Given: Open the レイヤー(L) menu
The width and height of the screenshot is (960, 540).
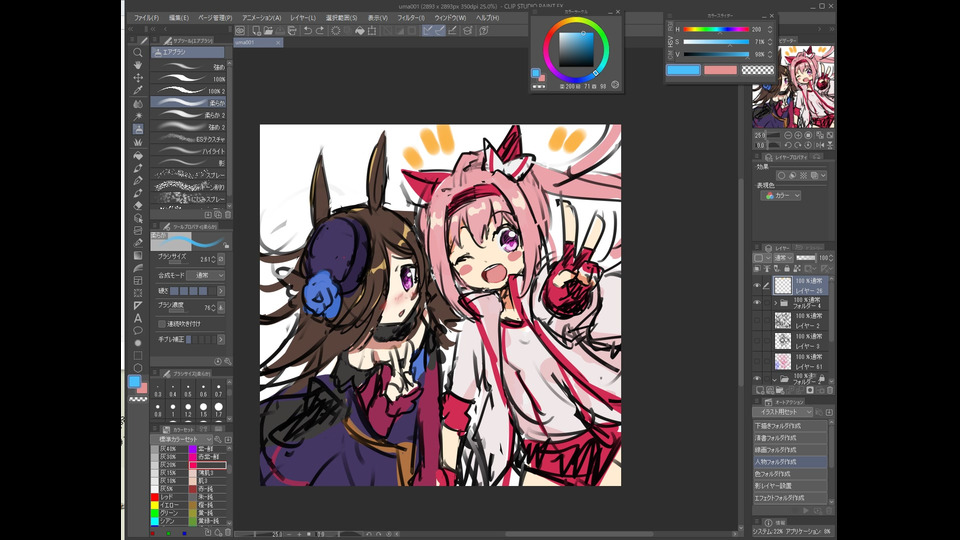Looking at the screenshot, I should (303, 18).
